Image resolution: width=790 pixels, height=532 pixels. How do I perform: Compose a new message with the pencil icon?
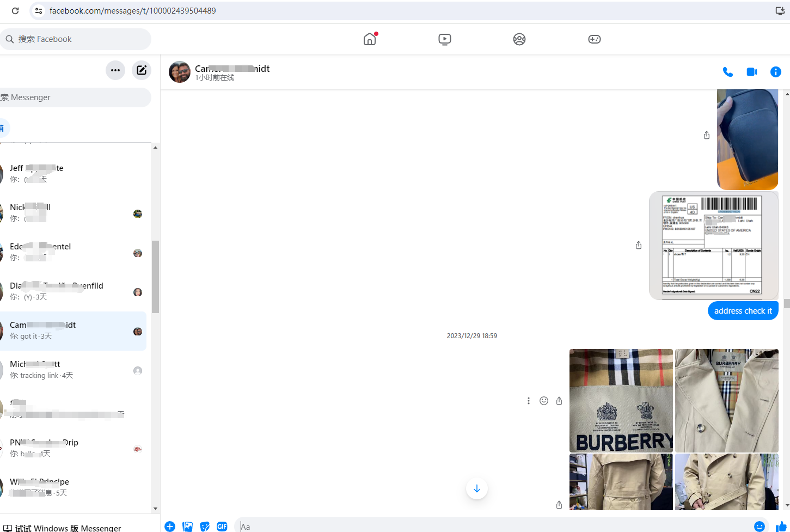(x=142, y=70)
